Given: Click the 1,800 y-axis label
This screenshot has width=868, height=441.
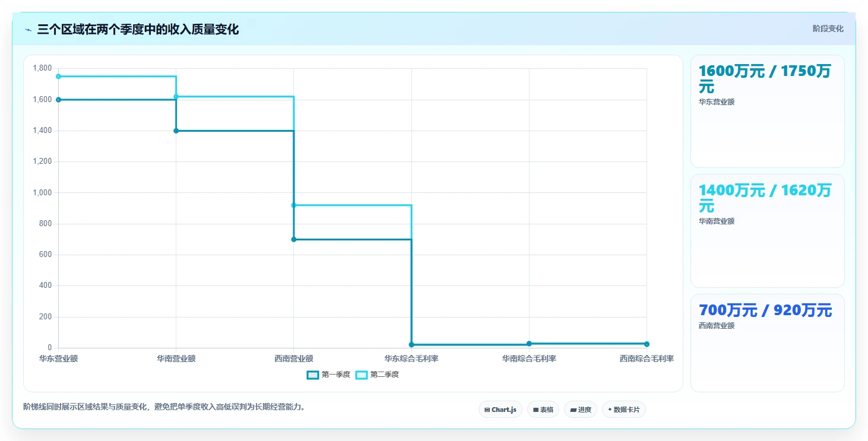Looking at the screenshot, I should pyautogui.click(x=42, y=68).
